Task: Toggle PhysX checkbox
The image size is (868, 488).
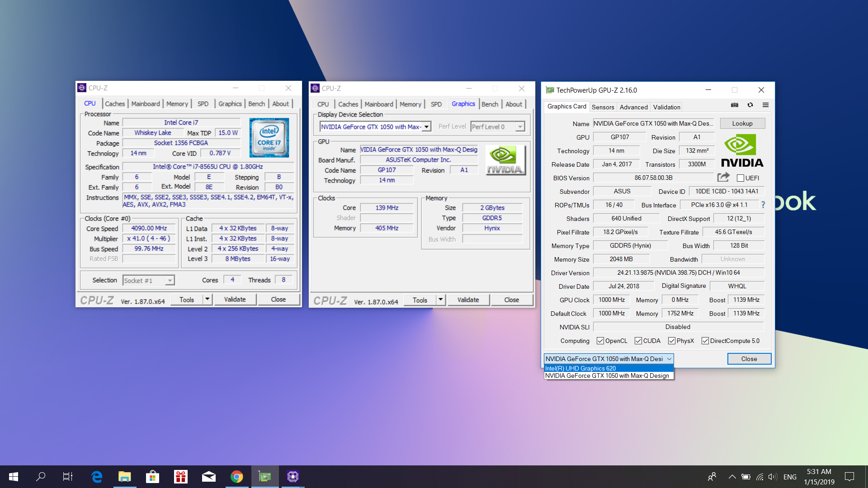Action: (x=671, y=341)
